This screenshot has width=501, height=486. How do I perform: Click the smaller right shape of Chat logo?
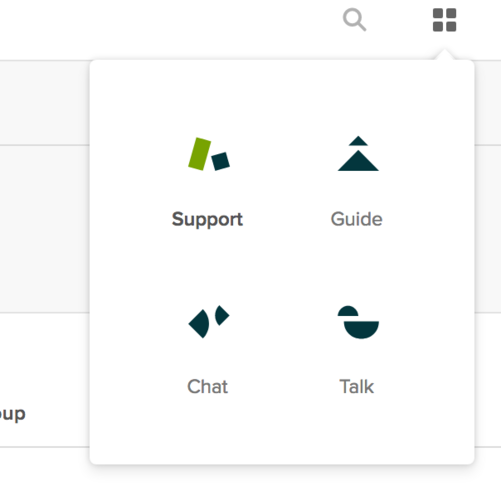click(x=222, y=315)
